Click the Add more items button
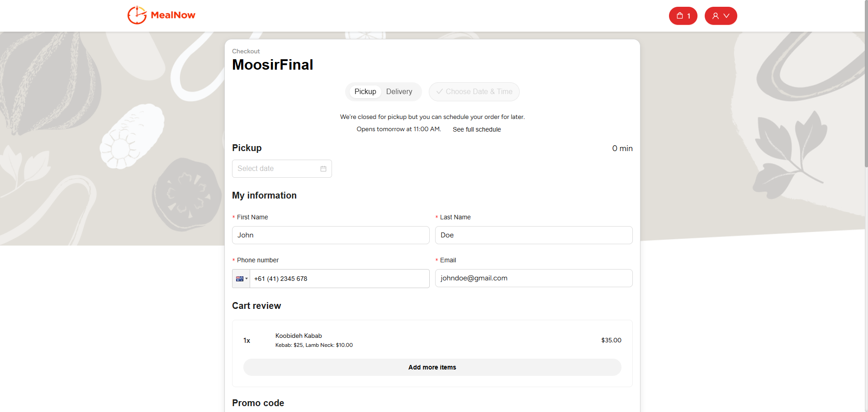The height and width of the screenshot is (412, 868). point(432,367)
